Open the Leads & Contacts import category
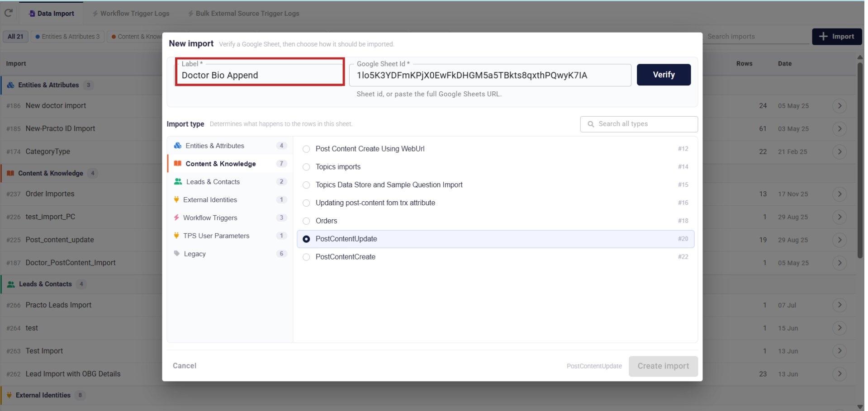The image size is (868, 411). pyautogui.click(x=230, y=182)
